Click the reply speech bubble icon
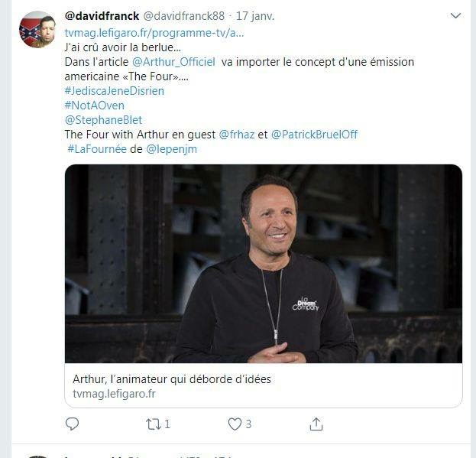The image size is (476, 458). pyautogui.click(x=73, y=423)
